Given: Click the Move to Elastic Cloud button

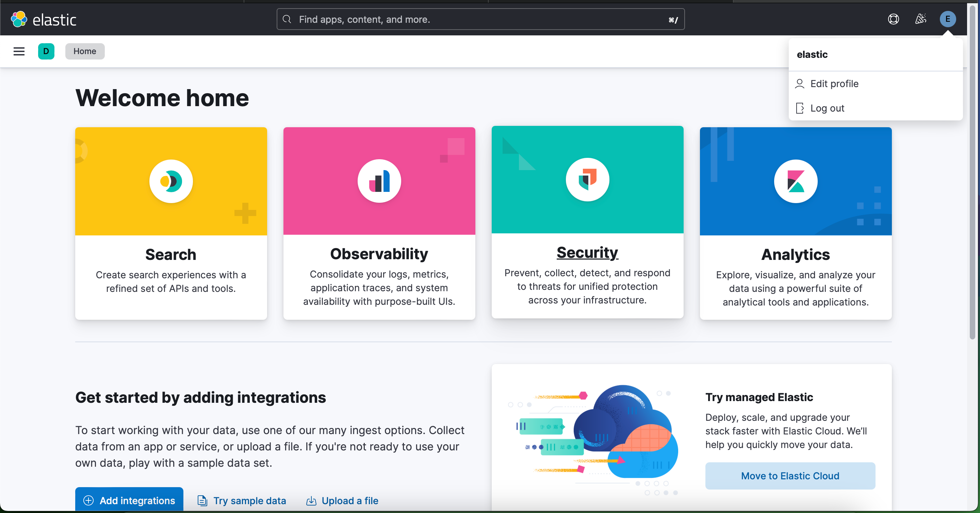Looking at the screenshot, I should pos(790,475).
